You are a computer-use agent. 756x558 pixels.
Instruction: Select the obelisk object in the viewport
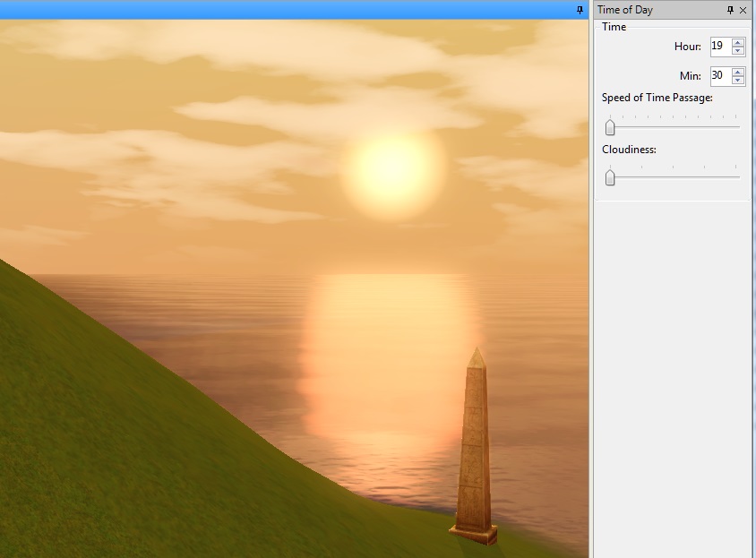[x=477, y=448]
